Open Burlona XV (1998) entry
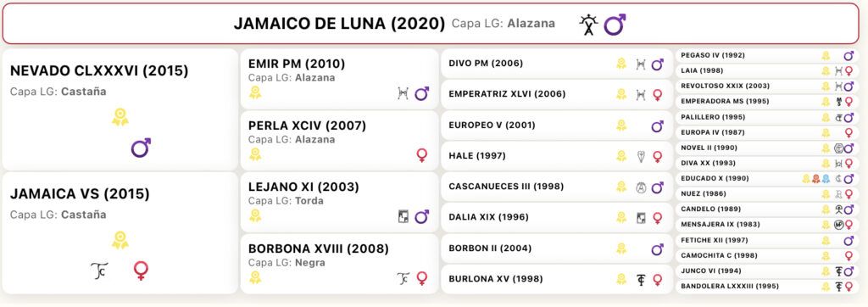Image resolution: width=868 pixels, height=307 pixels. pos(556,279)
